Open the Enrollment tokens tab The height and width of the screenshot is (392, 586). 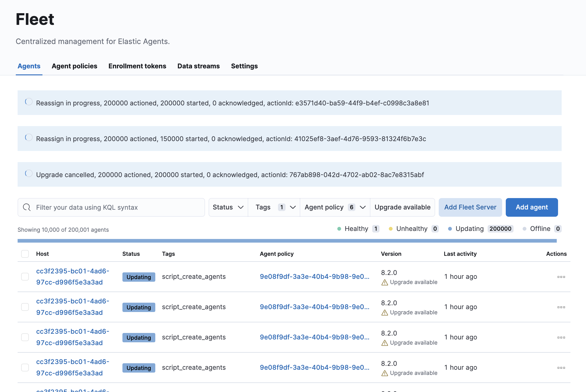click(x=137, y=66)
